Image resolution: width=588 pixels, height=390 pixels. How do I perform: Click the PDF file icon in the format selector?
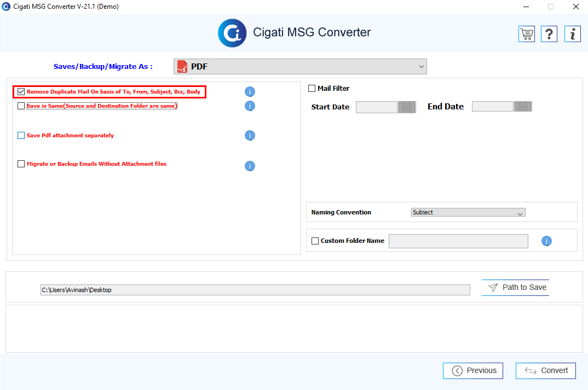[x=182, y=66]
